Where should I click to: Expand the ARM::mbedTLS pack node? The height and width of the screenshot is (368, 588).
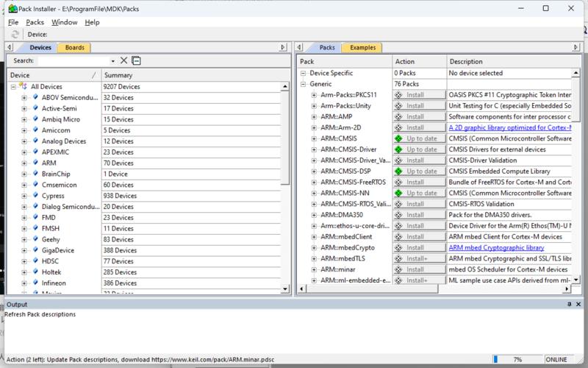click(315, 259)
